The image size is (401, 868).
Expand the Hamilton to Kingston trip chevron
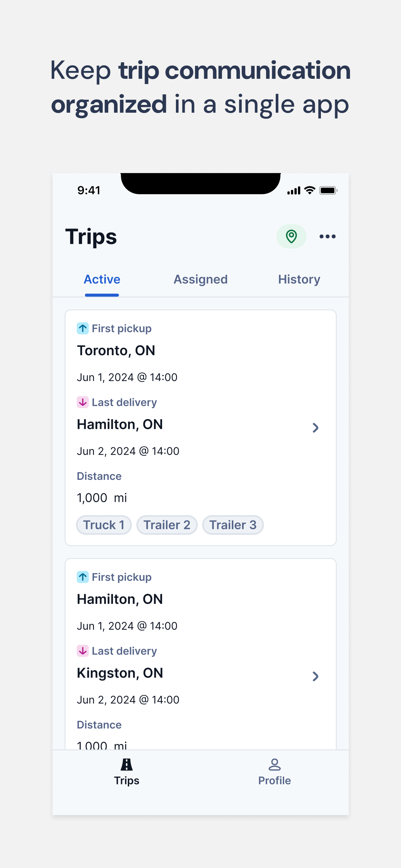tap(315, 676)
